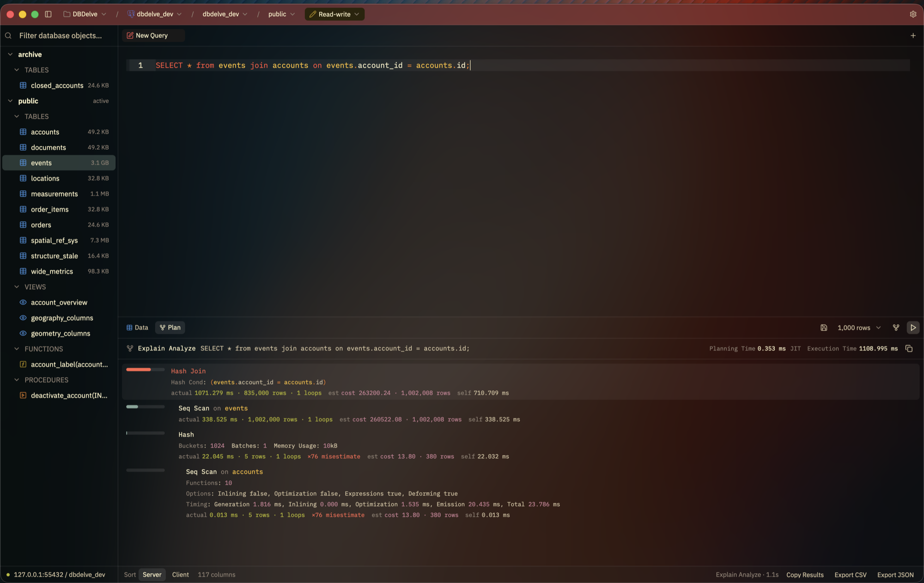Screen dimensions: 924x583
Task: Switch to the Data tab
Action: (137, 328)
